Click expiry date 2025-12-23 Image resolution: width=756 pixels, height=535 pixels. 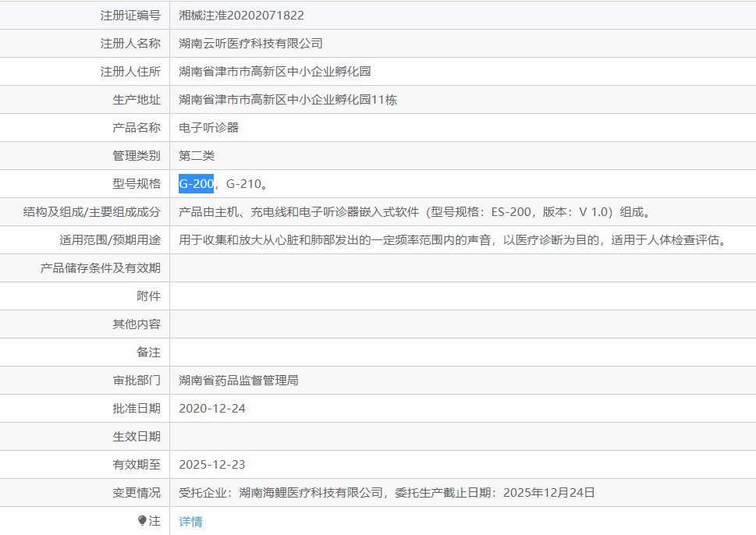click(212, 465)
